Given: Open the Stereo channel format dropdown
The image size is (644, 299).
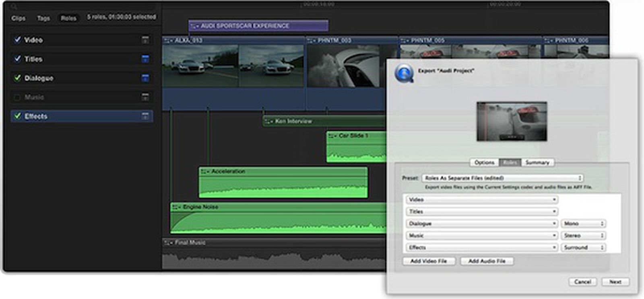Looking at the screenshot, I should 583,235.
